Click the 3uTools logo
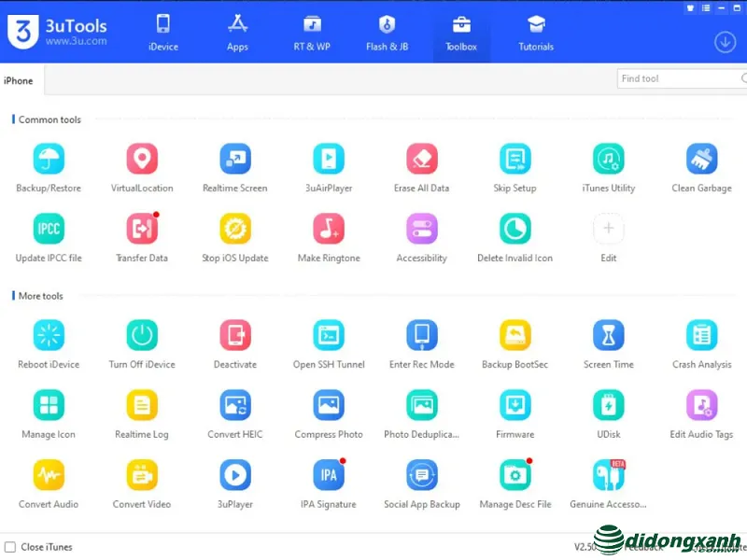This screenshot has height=560, width=747. point(57,32)
